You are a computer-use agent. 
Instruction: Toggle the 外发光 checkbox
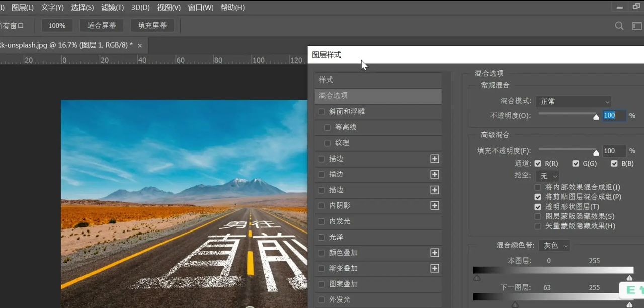point(321,300)
